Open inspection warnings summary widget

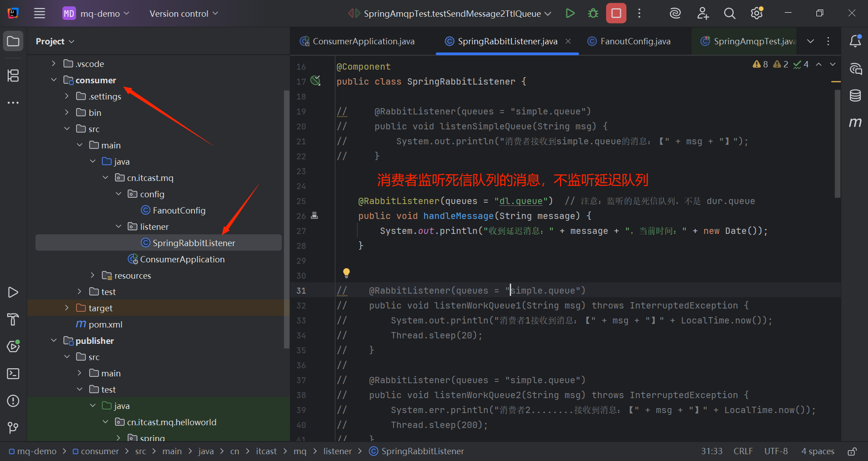(781, 64)
